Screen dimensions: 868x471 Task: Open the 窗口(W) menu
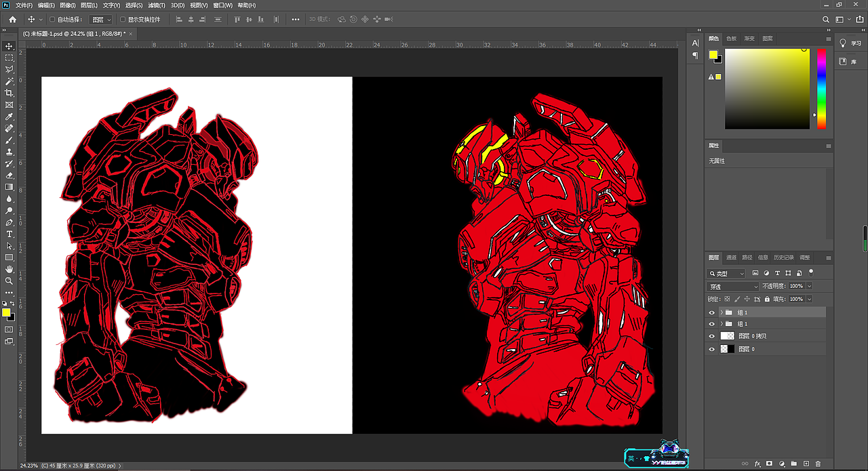tap(222, 5)
